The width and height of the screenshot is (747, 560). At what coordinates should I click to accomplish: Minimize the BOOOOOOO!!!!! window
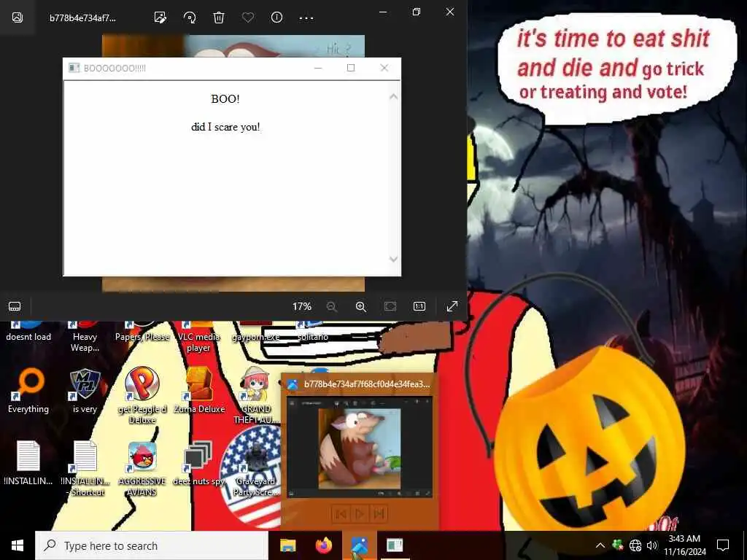coord(318,68)
